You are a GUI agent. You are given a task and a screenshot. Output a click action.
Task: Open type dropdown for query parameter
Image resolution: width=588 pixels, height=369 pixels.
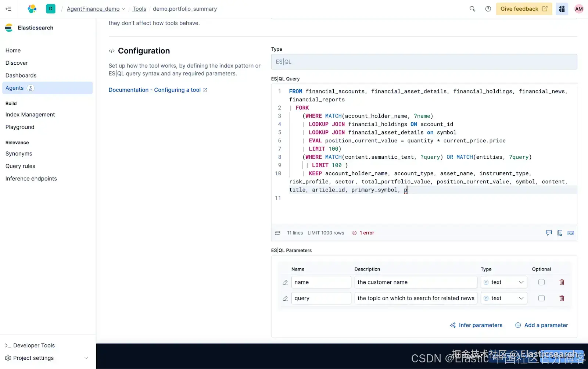pyautogui.click(x=503, y=298)
